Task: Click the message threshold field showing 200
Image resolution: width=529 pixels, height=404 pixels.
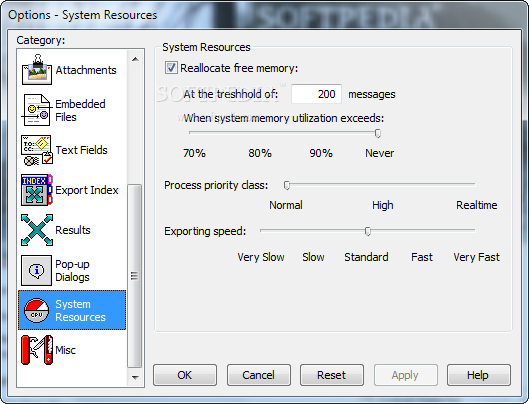Action: [316, 94]
